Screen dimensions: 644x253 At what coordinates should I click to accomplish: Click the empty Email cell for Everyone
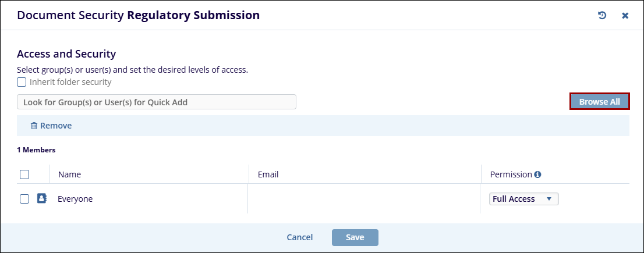pos(364,199)
